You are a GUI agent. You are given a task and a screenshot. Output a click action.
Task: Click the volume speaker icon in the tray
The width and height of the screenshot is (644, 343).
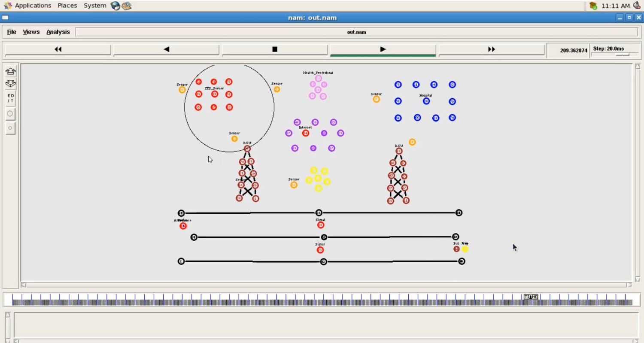[637, 6]
